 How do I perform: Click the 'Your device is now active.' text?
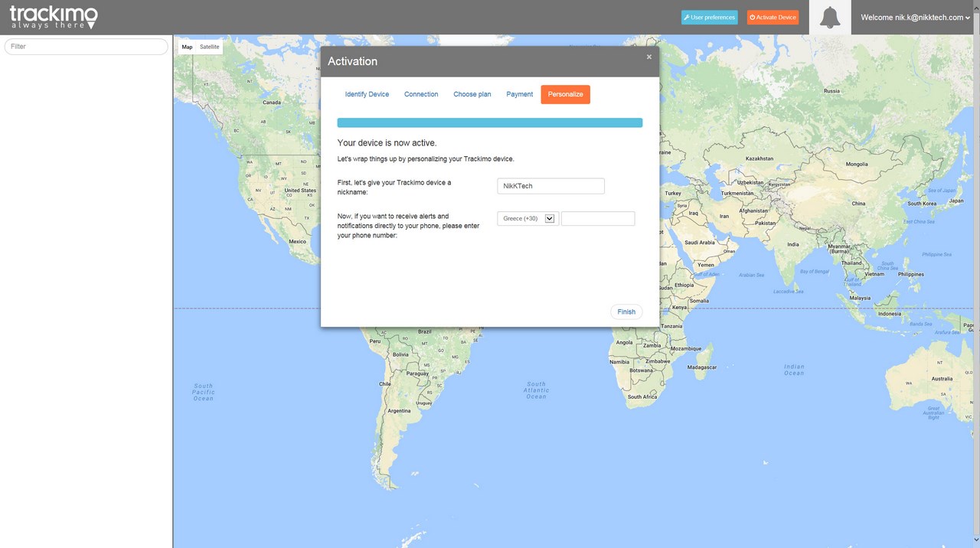(x=387, y=143)
